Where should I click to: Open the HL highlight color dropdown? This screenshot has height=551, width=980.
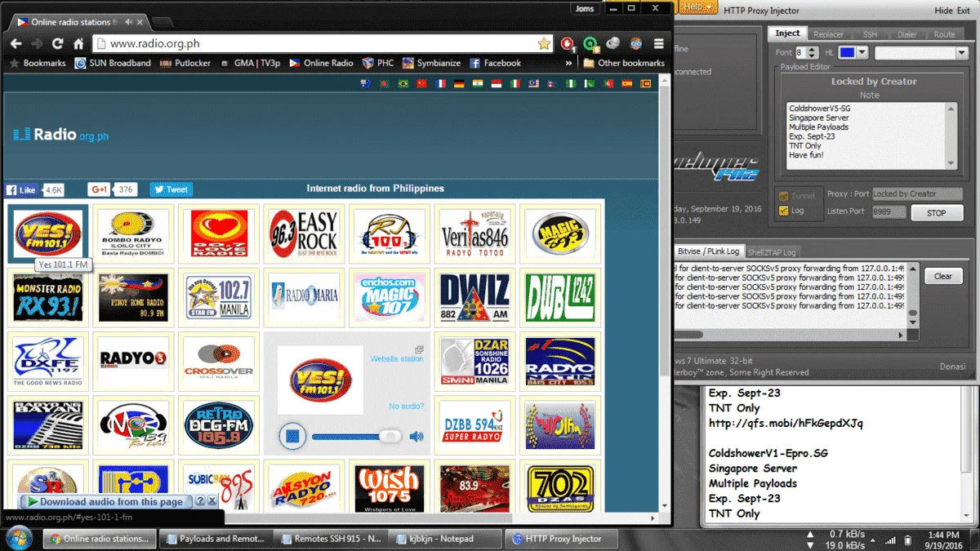[x=862, y=52]
